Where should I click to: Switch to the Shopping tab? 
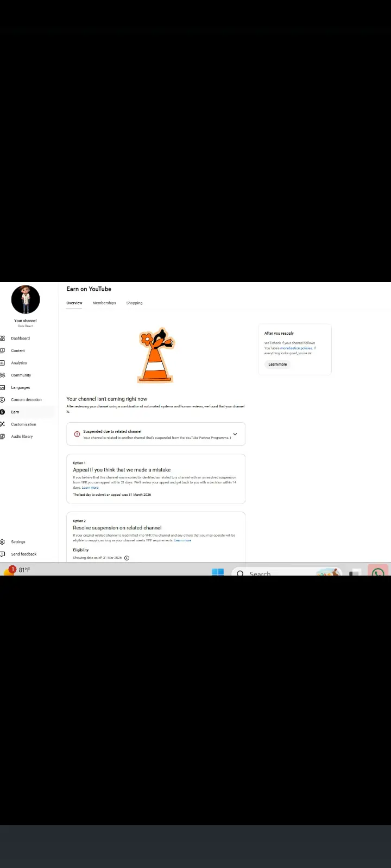pos(134,303)
